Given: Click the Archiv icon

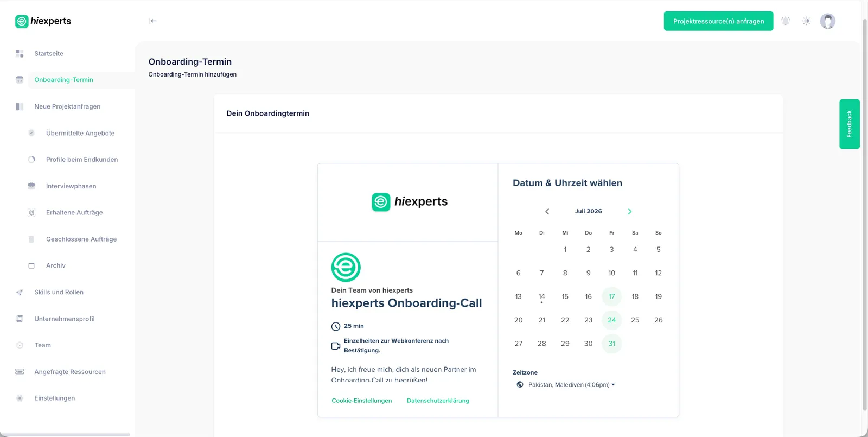Looking at the screenshot, I should click(x=31, y=265).
